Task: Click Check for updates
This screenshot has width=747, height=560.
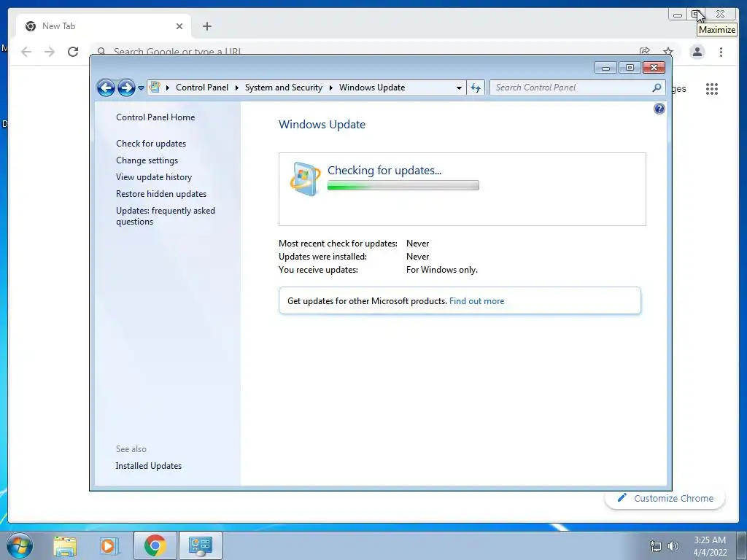Action: tap(151, 144)
